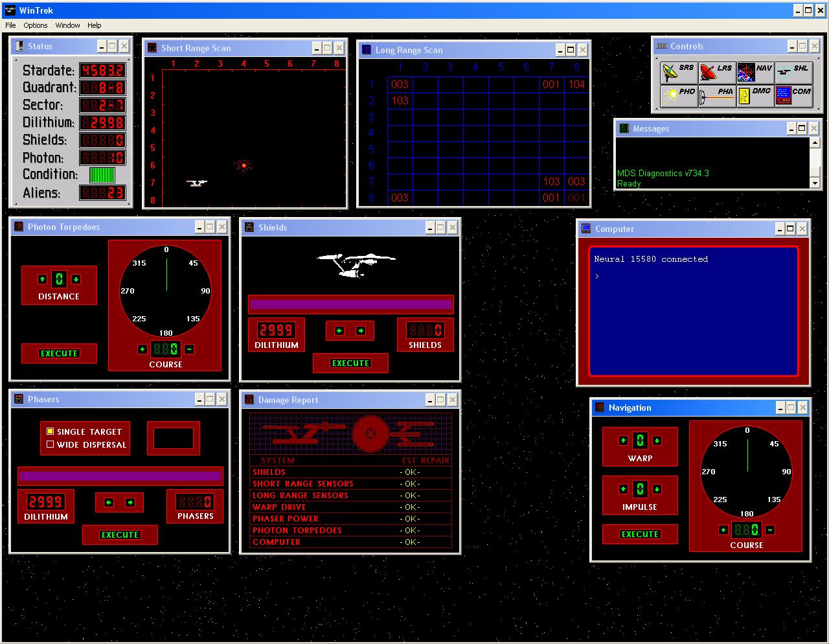Click the Photon Torpedoes window title icon

coord(19,227)
